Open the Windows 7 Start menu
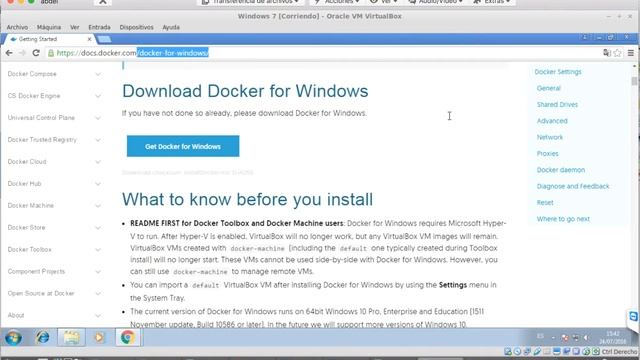The image size is (640, 360). coord(13,338)
